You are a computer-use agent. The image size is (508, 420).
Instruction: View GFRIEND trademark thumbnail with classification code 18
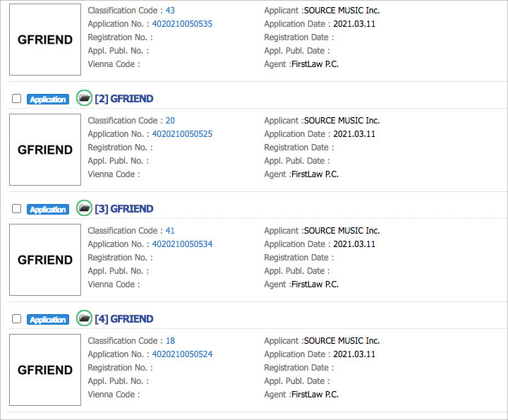(x=45, y=370)
